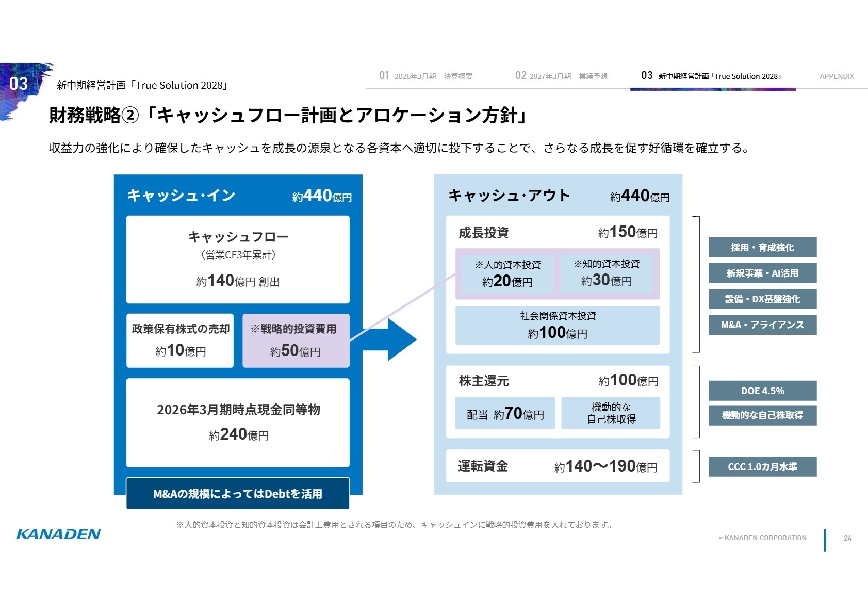This screenshot has height=614, width=868.
Task: Click the 約140〜190億円 amount
Action: pyautogui.click(x=606, y=466)
